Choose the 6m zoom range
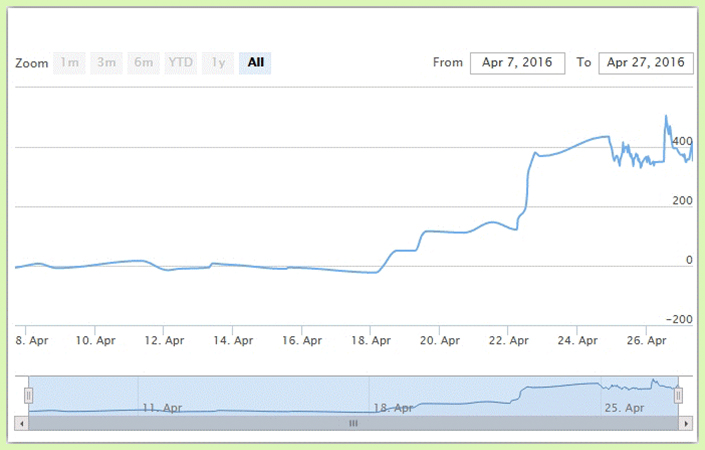The width and height of the screenshot is (705, 450). pyautogui.click(x=144, y=63)
